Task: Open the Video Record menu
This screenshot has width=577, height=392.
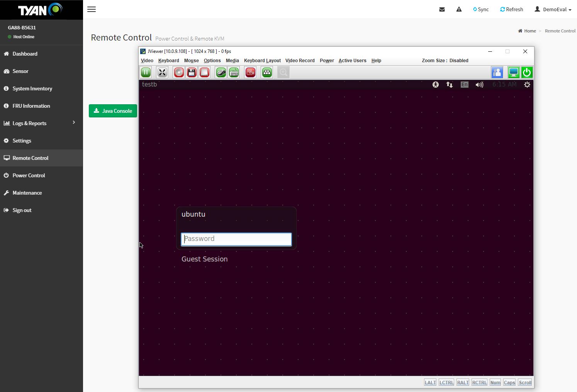Action: [x=300, y=61]
